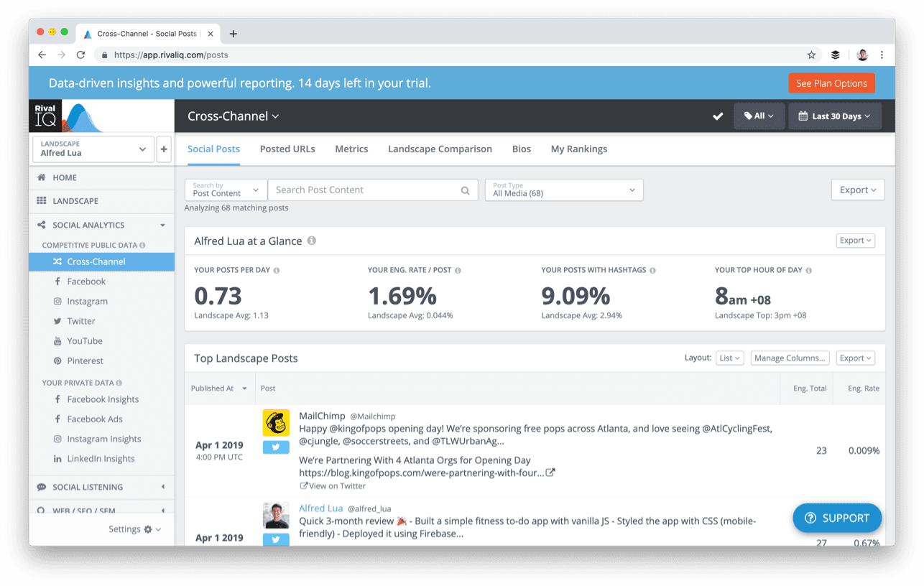Switch to the My Rankings tab
Screen dimensions: 924x586
coord(579,149)
